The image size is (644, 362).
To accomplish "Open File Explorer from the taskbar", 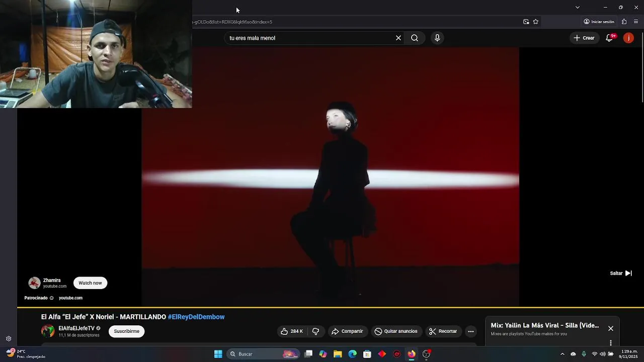I will 338,354.
